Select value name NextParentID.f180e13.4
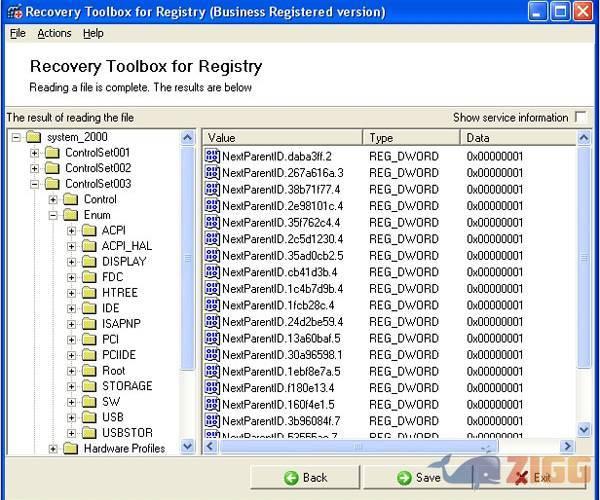 click(x=278, y=388)
